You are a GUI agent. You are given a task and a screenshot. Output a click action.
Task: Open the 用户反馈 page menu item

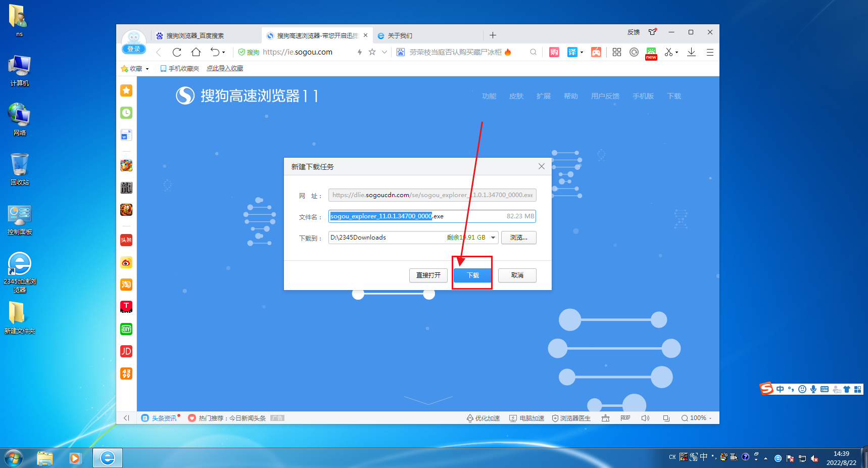tap(605, 96)
